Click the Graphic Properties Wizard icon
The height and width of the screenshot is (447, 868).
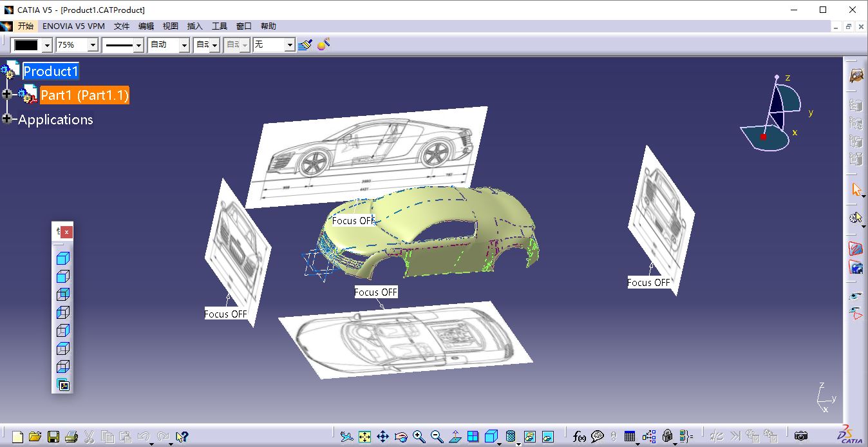click(324, 44)
